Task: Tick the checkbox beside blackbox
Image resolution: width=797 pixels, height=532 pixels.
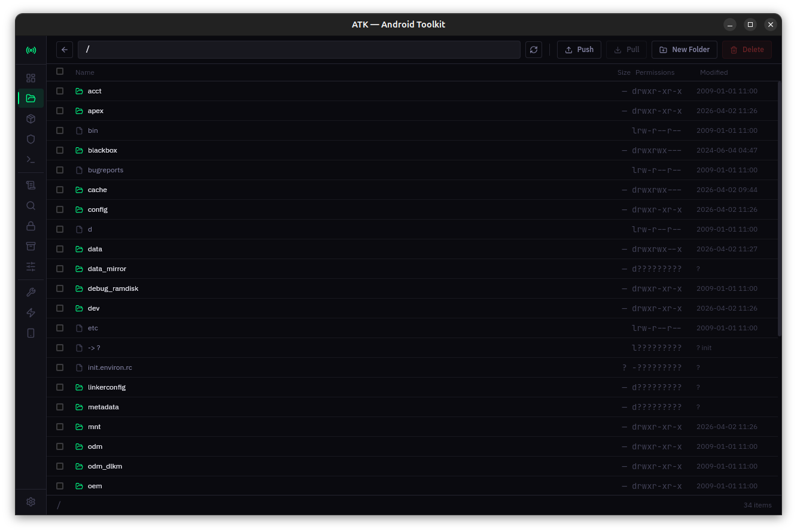Action: tap(60, 150)
